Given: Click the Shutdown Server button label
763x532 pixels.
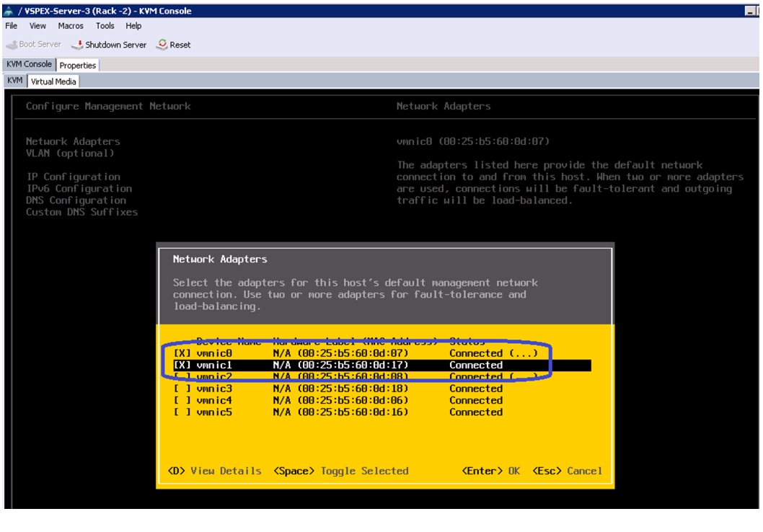Looking at the screenshot, I should point(116,45).
